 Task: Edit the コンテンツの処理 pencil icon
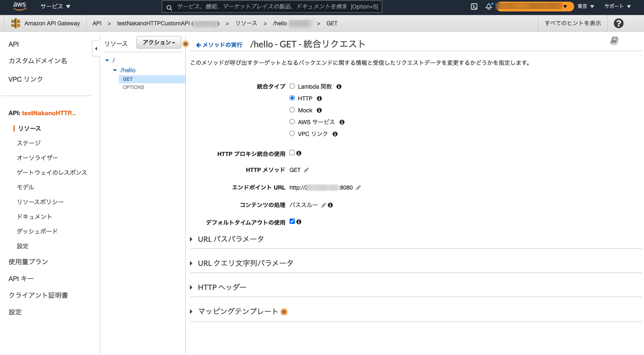[323, 205]
